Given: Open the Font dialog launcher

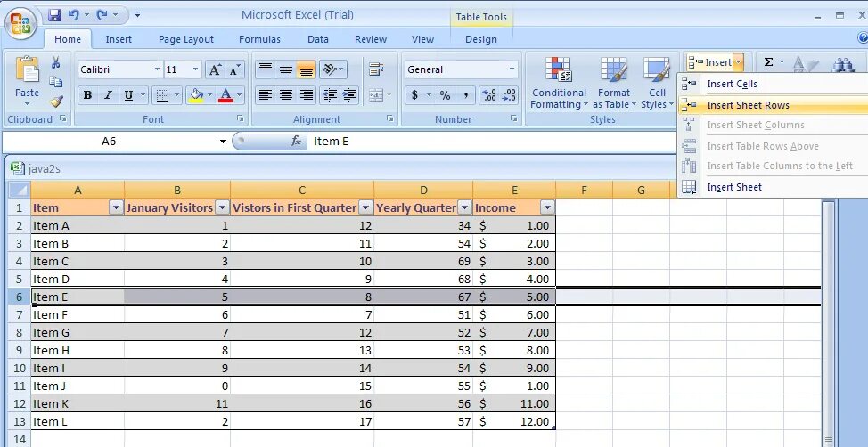Looking at the screenshot, I should click(241, 118).
